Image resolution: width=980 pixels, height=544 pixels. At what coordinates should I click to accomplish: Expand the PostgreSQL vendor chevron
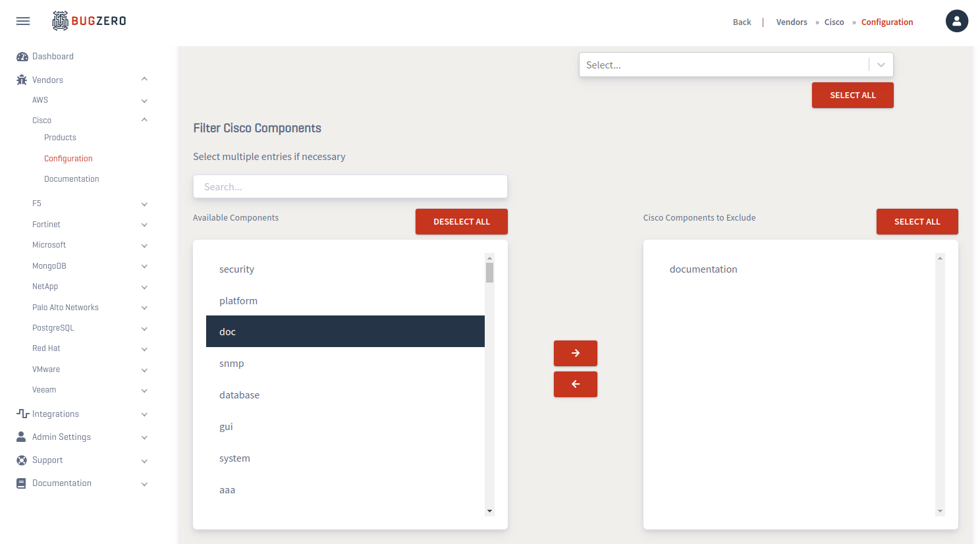pos(144,329)
